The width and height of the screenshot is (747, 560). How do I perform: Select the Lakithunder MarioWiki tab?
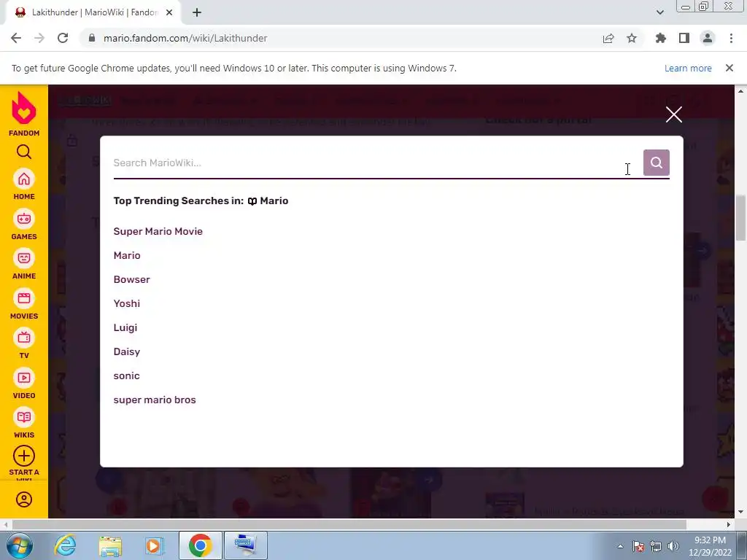tap(93, 13)
